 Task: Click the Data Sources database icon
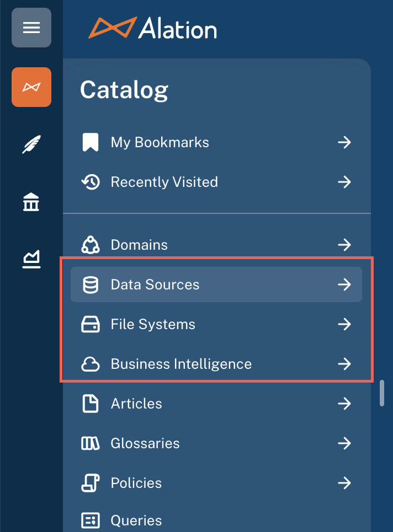(x=91, y=284)
